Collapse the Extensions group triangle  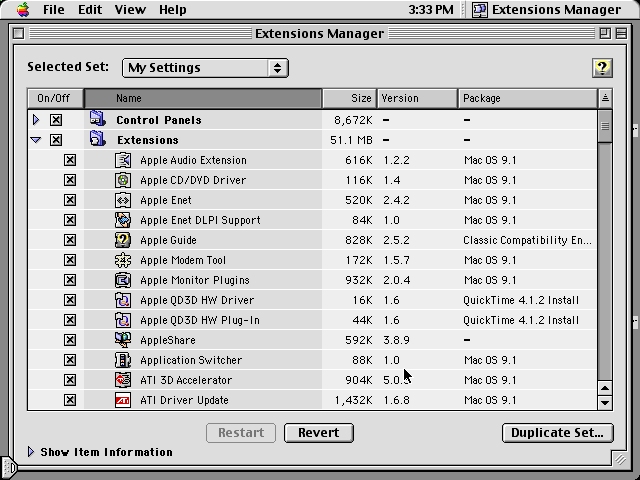click(36, 140)
